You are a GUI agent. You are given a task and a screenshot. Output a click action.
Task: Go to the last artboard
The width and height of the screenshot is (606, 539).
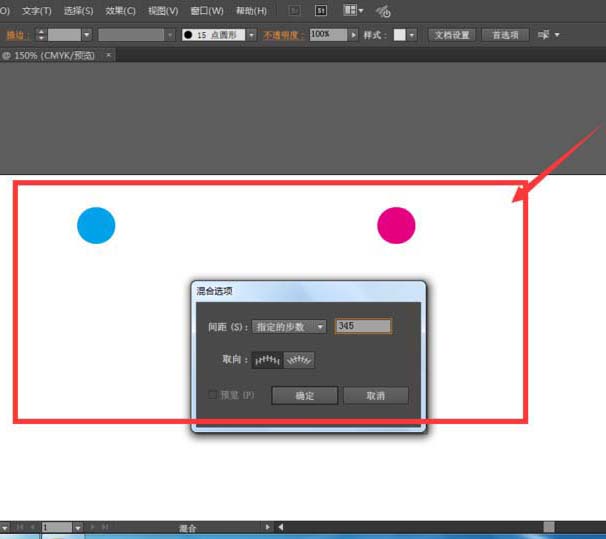pyautogui.click(x=104, y=527)
